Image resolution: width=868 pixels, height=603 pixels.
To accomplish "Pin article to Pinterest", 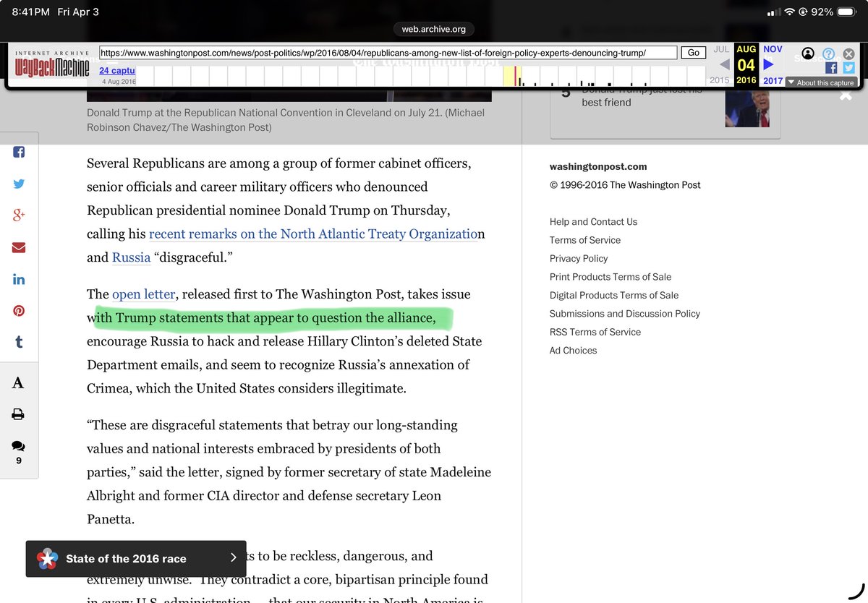I will (x=19, y=311).
